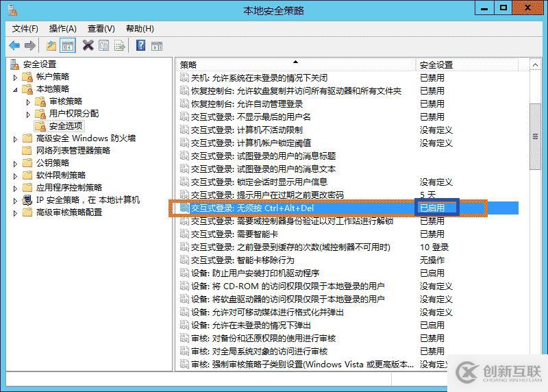Image resolution: width=548 pixels, height=392 pixels.
Task: Collapse the 本地策略 tree node
Action: tap(15, 90)
